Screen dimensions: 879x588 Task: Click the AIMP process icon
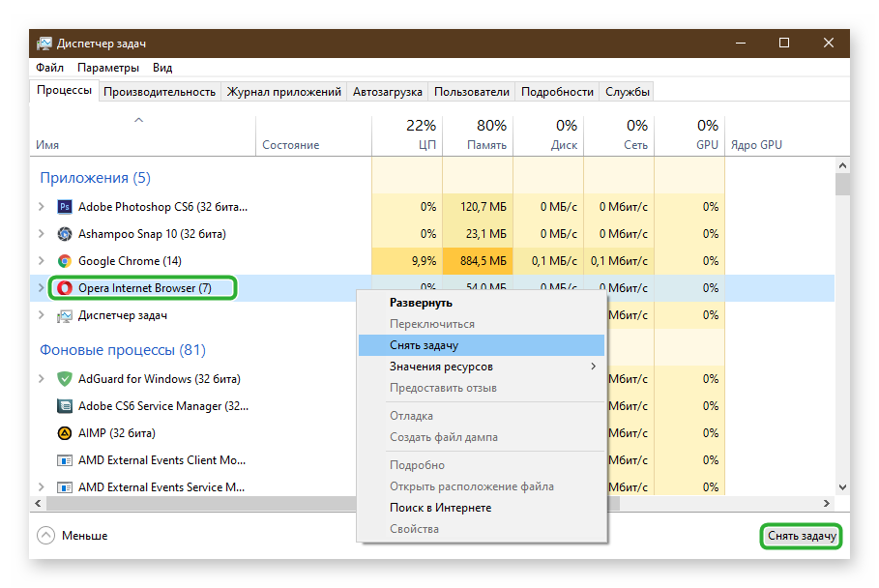tap(65, 433)
